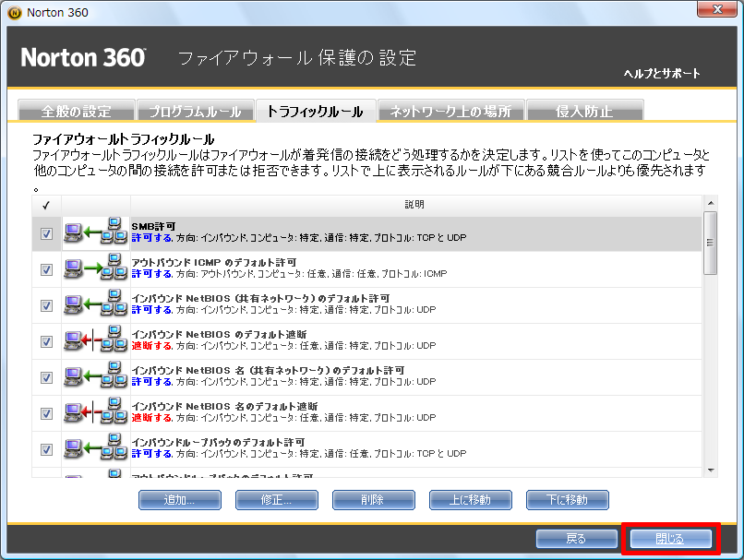Uncheck the SMB許可 rule checkbox
This screenshot has width=744, height=560.
[x=46, y=234]
